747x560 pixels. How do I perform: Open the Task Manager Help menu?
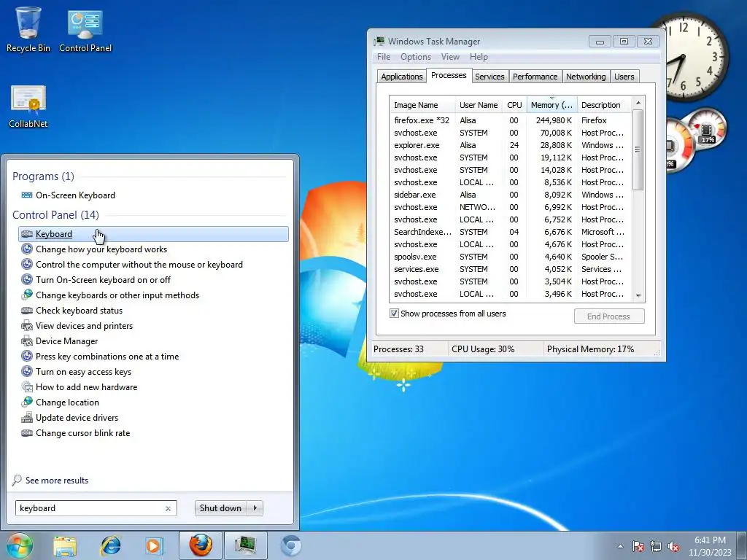point(479,57)
